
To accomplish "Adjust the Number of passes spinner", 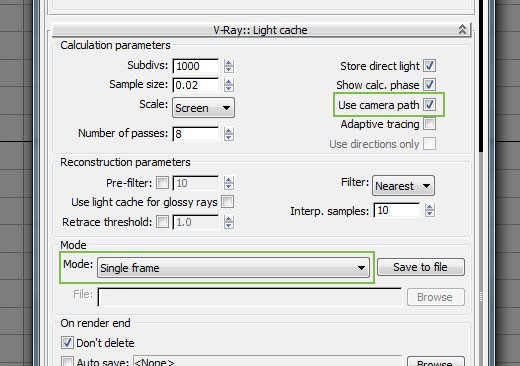I will click(229, 134).
